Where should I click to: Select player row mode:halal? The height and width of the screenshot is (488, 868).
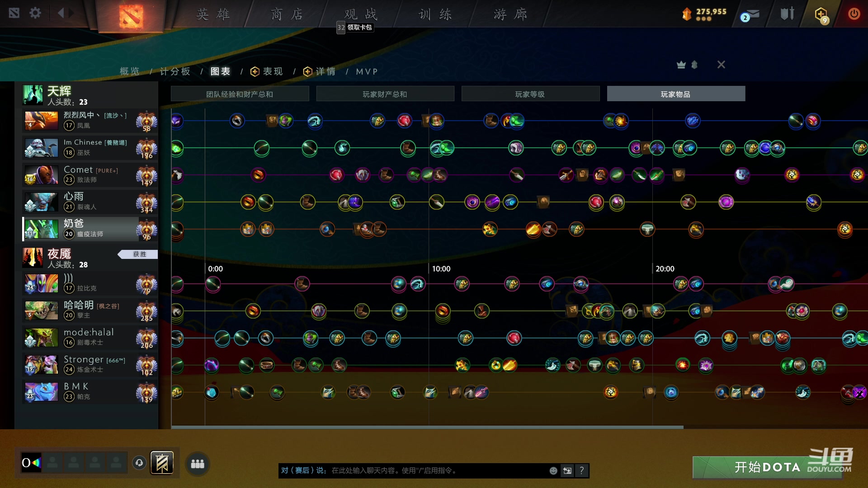(x=90, y=338)
